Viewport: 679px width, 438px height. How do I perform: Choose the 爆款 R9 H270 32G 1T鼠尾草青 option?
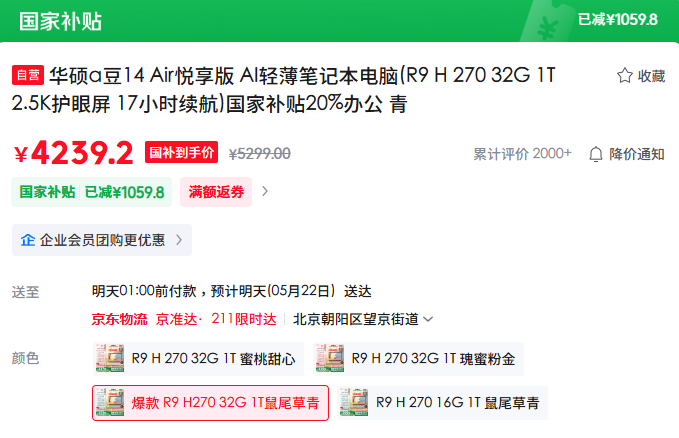210,403
